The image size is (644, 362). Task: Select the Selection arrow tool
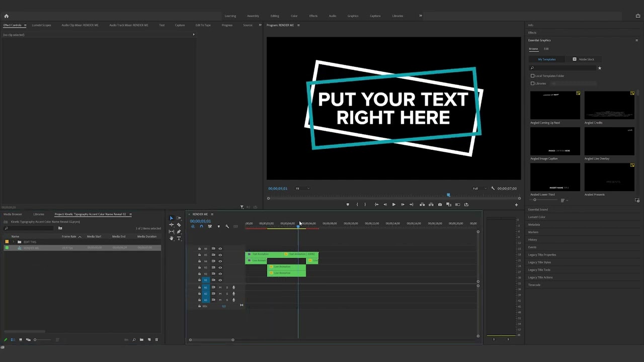click(x=172, y=218)
